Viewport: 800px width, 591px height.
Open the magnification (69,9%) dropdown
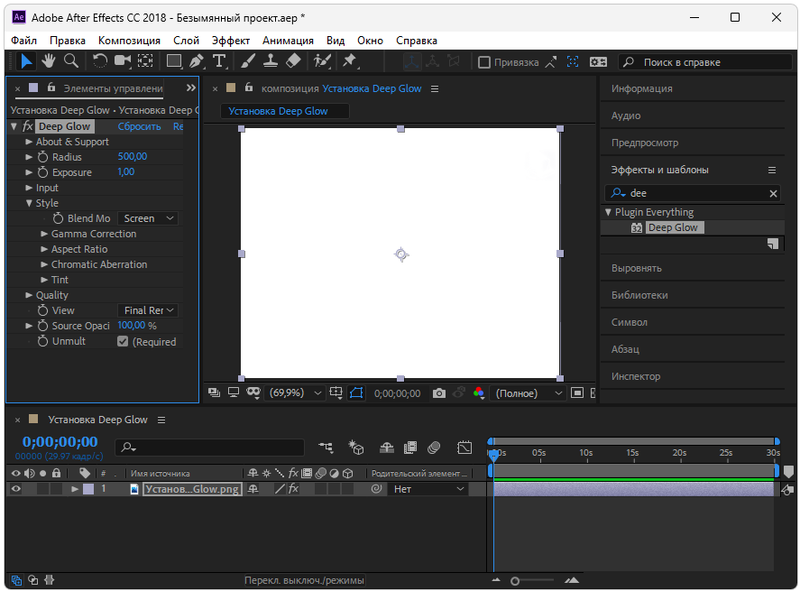pyautogui.click(x=296, y=393)
